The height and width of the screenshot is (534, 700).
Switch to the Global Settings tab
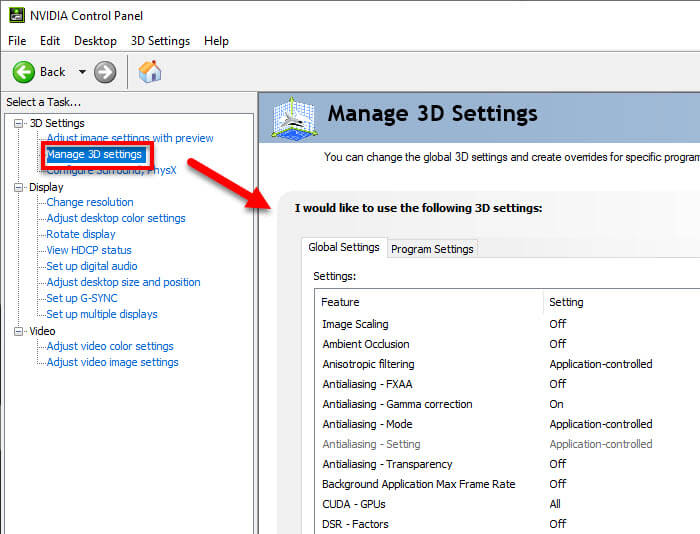[344, 247]
